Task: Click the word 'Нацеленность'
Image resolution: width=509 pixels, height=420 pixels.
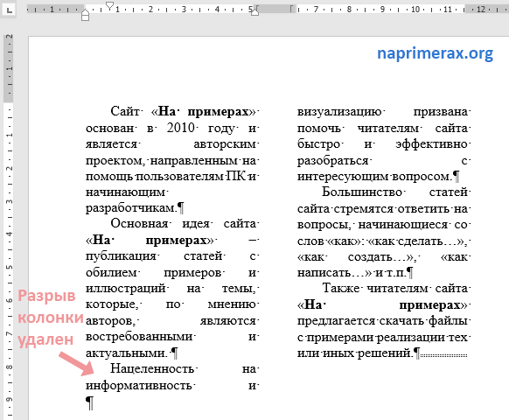Action: [x=152, y=368]
